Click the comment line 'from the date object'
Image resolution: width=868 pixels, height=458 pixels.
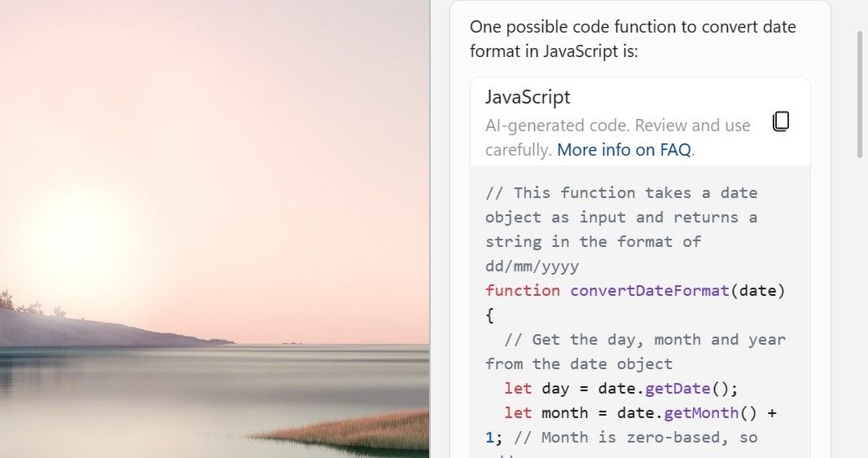click(x=579, y=363)
